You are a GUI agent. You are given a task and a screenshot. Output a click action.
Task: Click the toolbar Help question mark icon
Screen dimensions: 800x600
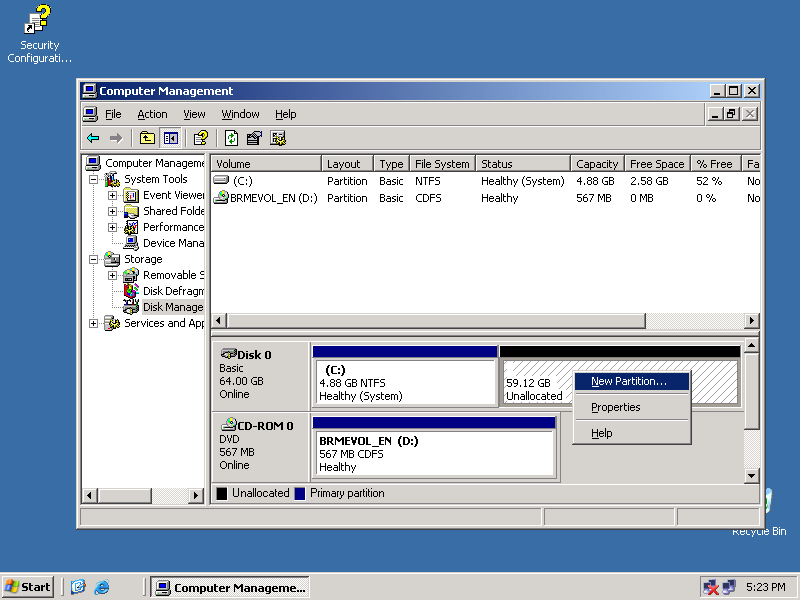click(201, 138)
